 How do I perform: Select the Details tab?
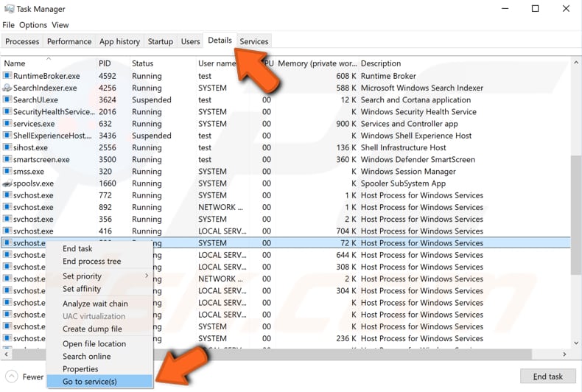click(x=220, y=41)
